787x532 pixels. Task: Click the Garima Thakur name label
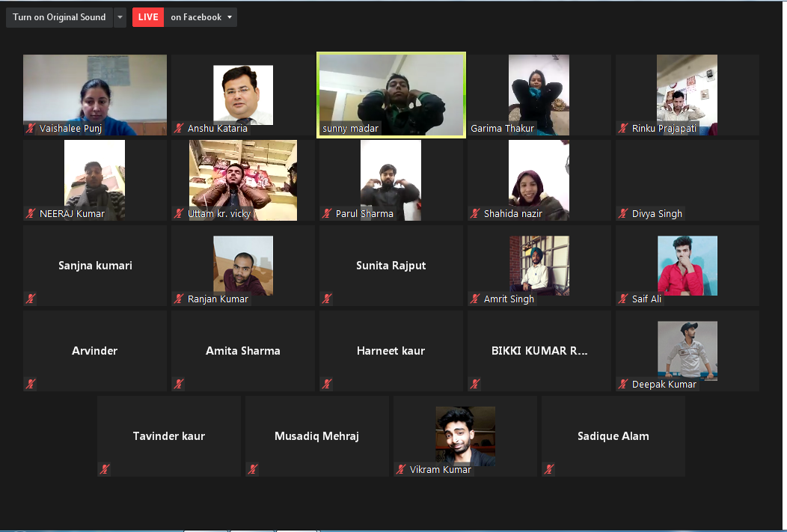tap(503, 129)
